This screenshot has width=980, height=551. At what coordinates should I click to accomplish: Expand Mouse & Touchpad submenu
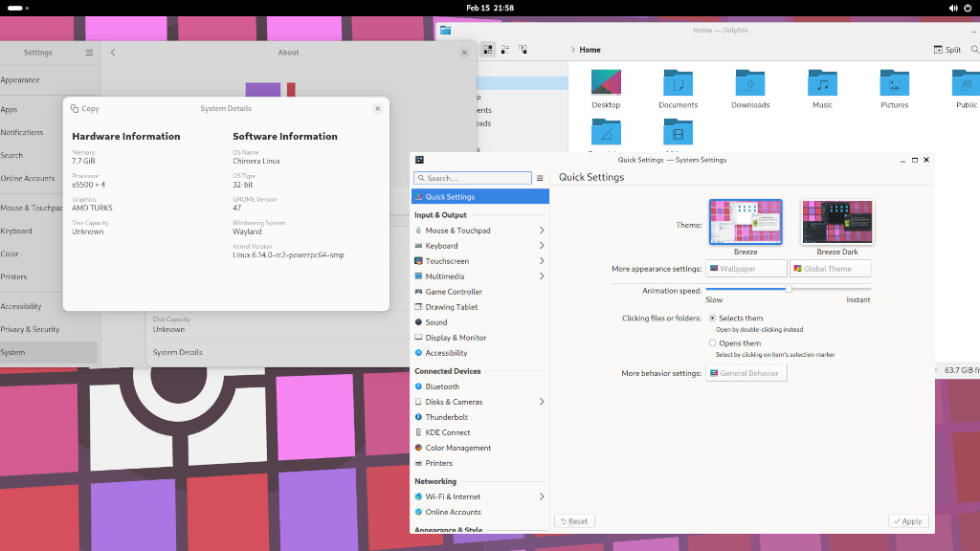(x=542, y=231)
